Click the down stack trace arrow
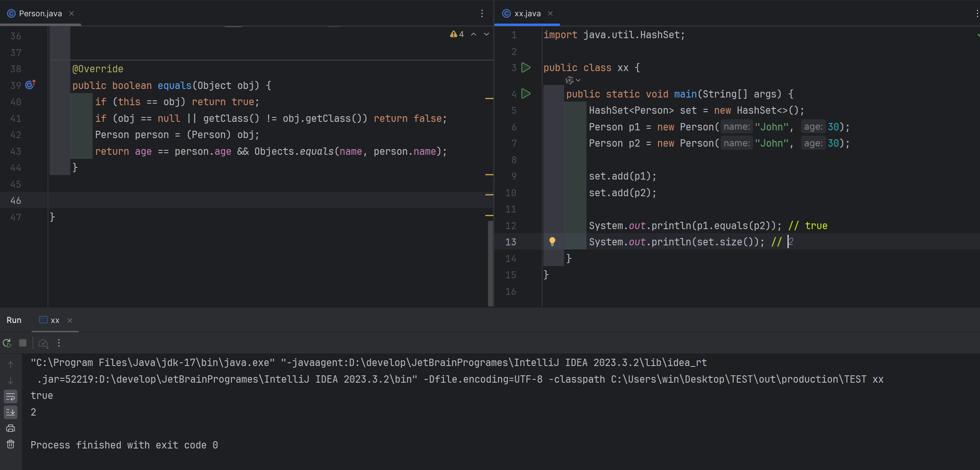 pos(11,380)
